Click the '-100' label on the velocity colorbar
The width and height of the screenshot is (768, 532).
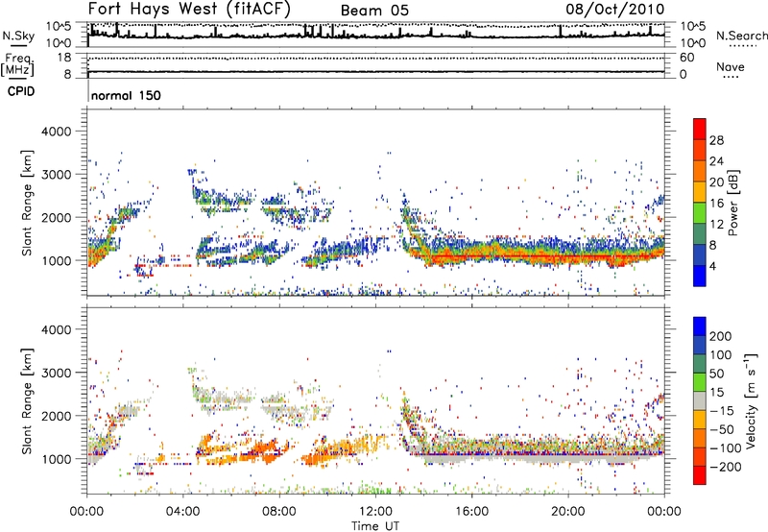(x=725, y=448)
